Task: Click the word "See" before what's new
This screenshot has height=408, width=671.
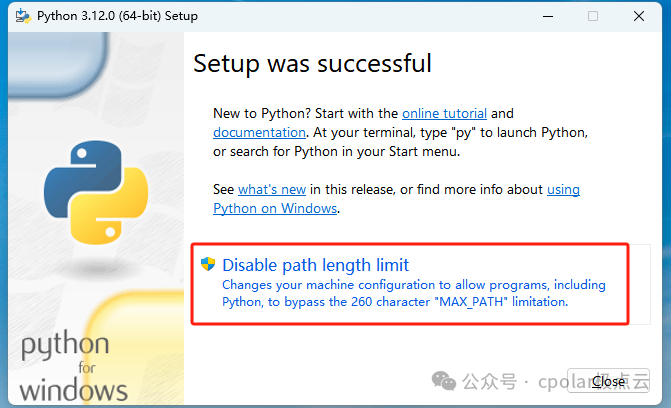Action: 224,189
